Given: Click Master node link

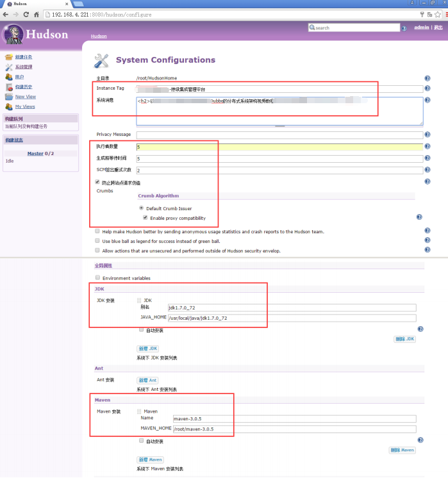Looking at the screenshot, I should click(x=35, y=153).
